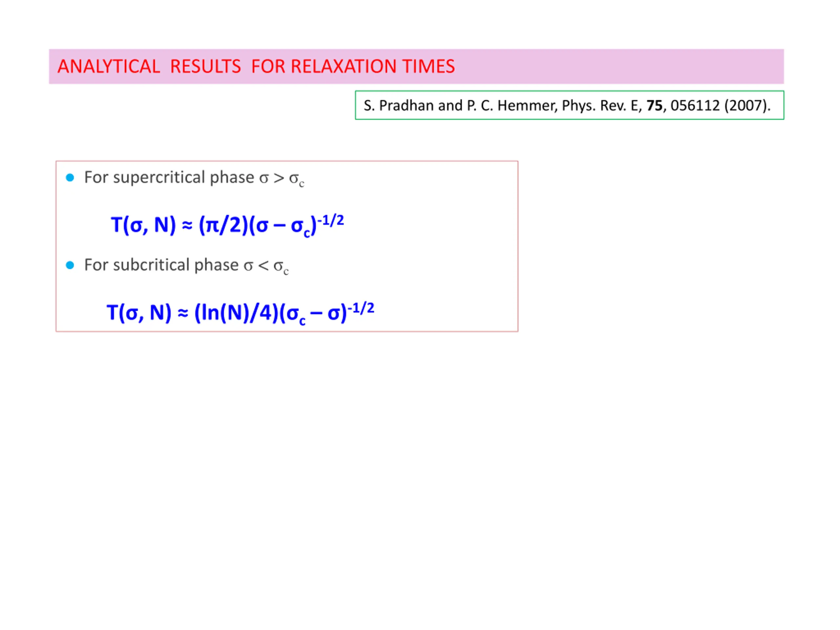
Task: Select 'For supercritical phase σ > σc' line
Action: (x=194, y=178)
